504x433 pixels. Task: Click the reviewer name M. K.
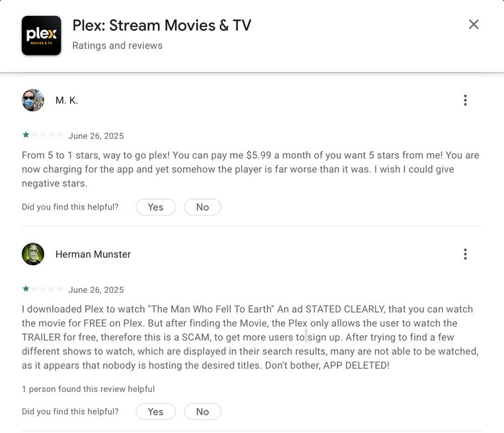click(x=67, y=100)
